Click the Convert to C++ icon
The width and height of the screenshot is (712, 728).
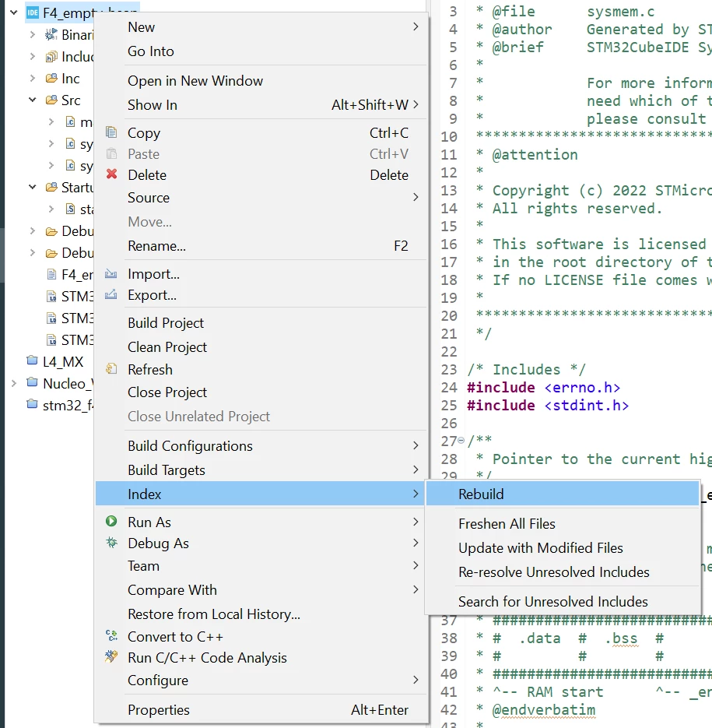111,635
